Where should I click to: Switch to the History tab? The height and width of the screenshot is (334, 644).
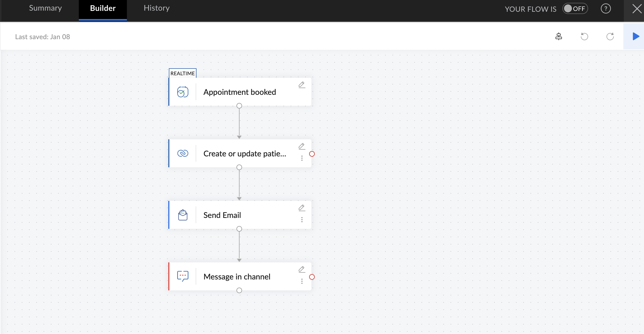(x=157, y=8)
